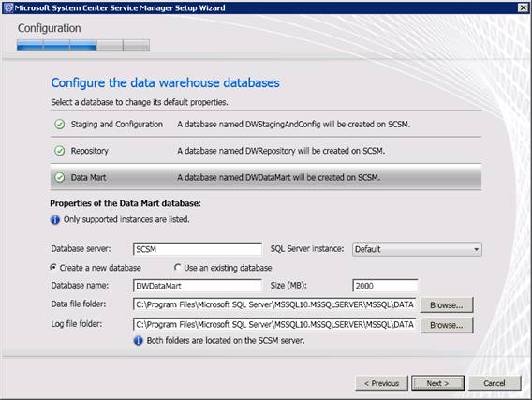Click the green check icon beside Repository
The image size is (532, 400).
click(x=60, y=151)
